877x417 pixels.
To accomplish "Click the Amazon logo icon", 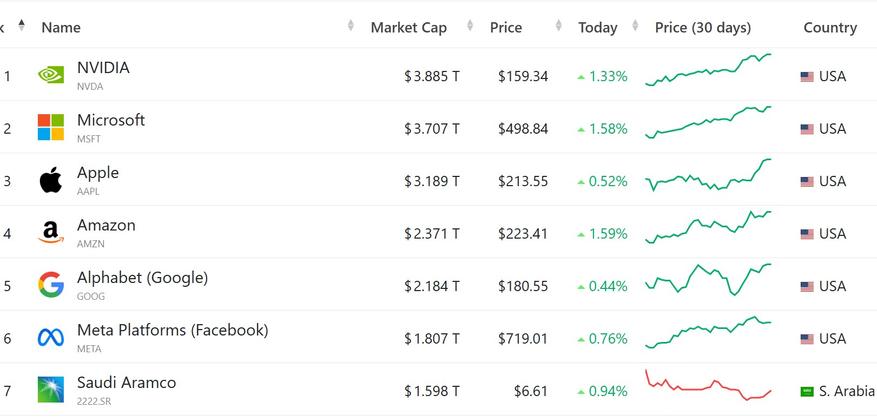I will click(51, 233).
